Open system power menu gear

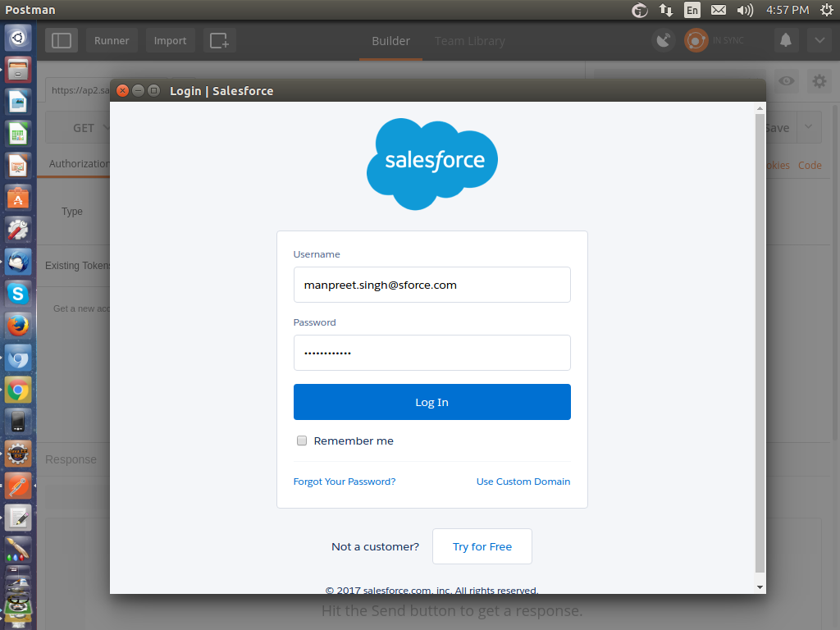tap(827, 10)
